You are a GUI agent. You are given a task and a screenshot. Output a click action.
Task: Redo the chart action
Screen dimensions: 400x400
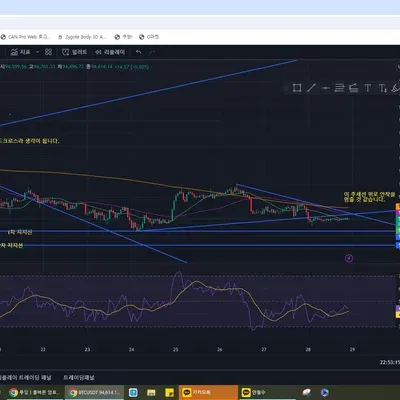point(152,52)
